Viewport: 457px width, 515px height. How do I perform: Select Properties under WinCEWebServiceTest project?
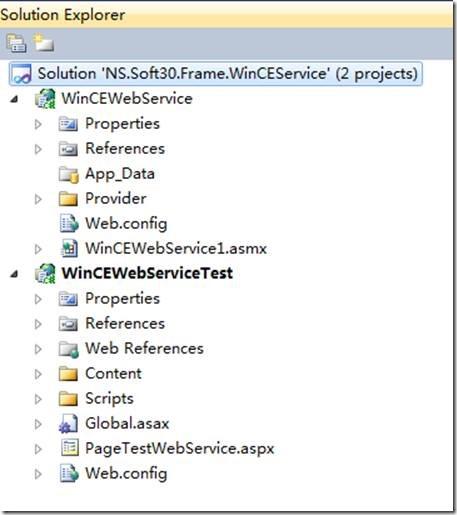(122, 299)
